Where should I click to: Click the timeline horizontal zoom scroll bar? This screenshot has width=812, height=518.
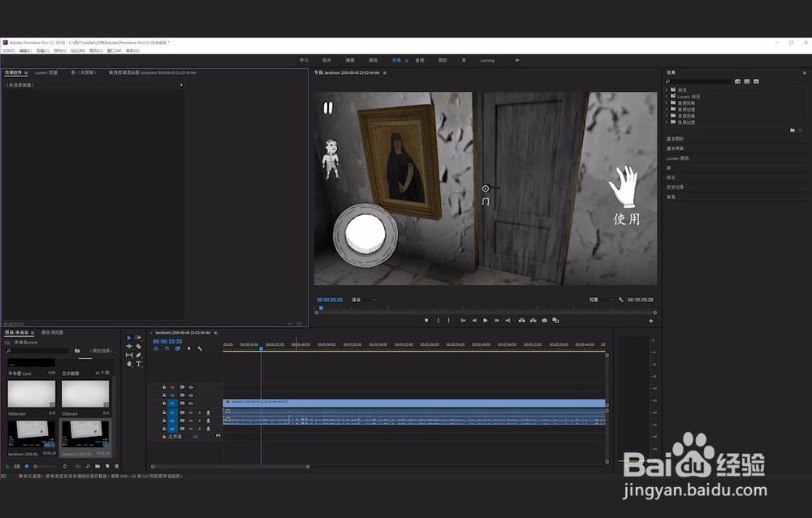[230, 467]
